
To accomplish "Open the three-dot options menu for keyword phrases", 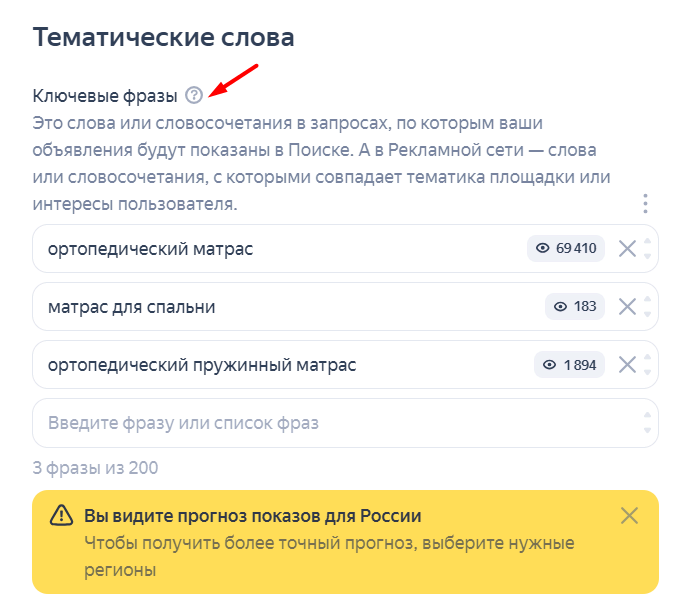I will point(645,204).
